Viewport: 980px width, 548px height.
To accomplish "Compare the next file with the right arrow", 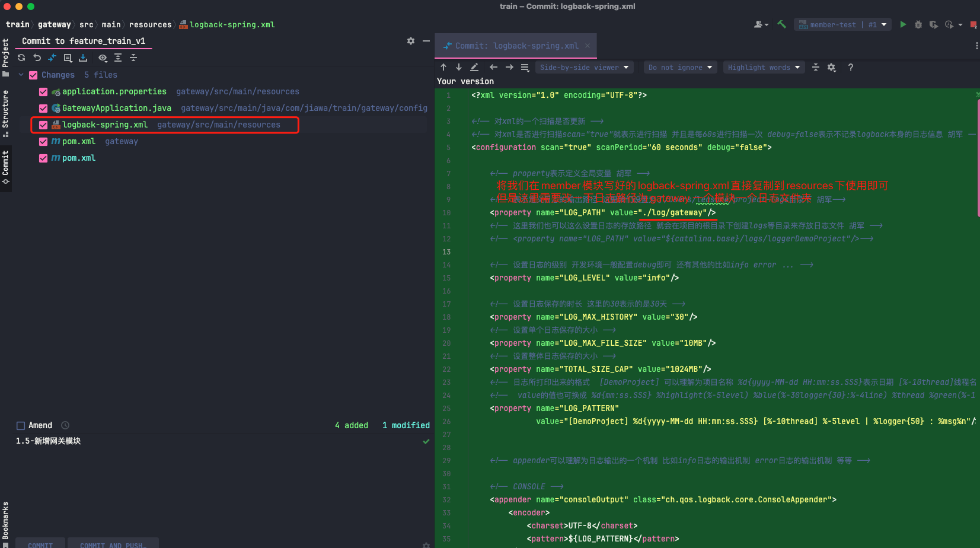I will tap(509, 67).
